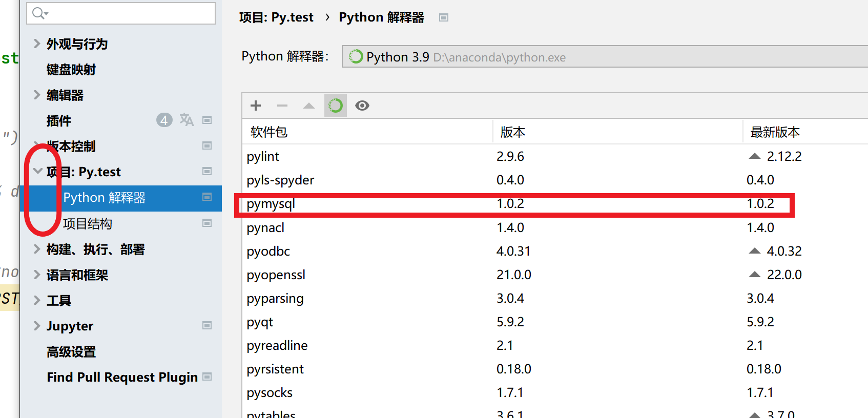Open 版本控制 settings
This screenshot has width=868, height=418.
pos(71,146)
